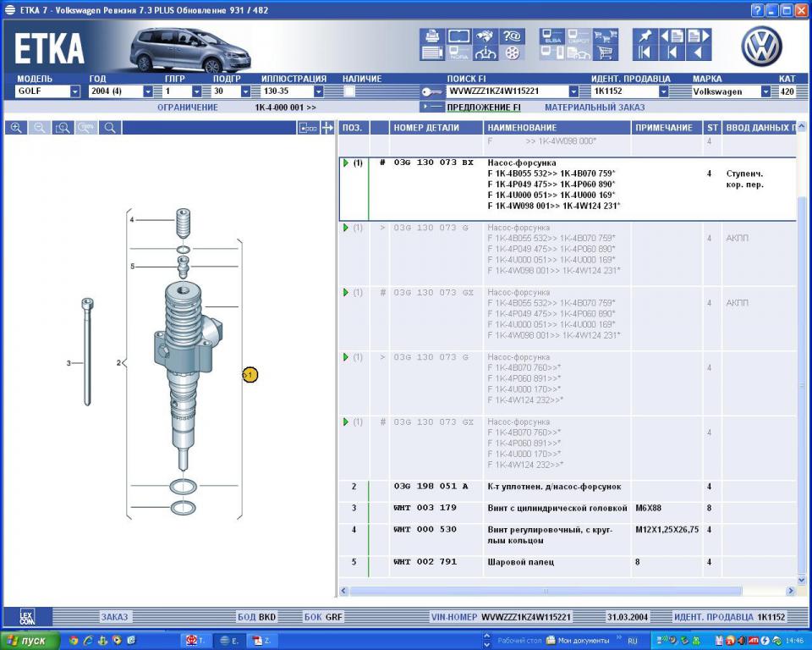Open the info path icon below binoculars

tap(486, 52)
